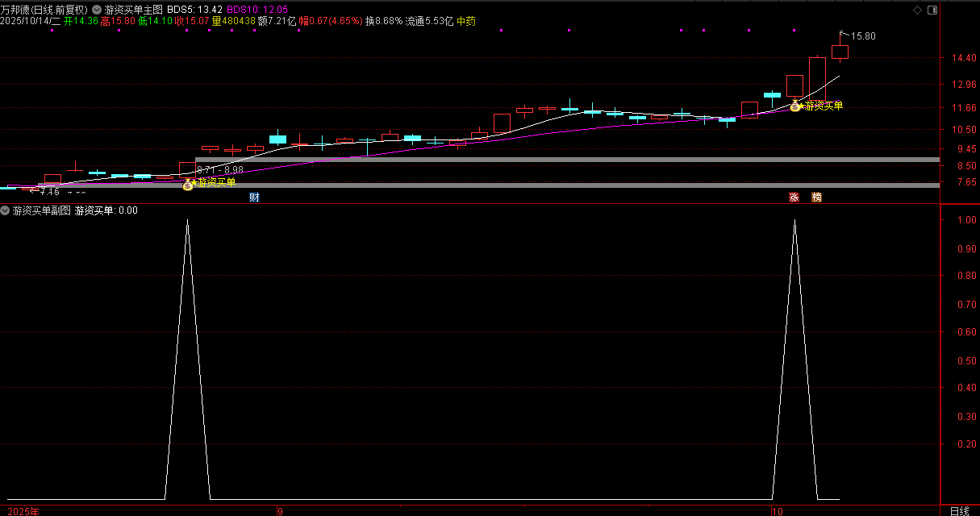This screenshot has height=516, width=980.
Task: Click the 涨 marker icon
Action: pyautogui.click(x=794, y=197)
